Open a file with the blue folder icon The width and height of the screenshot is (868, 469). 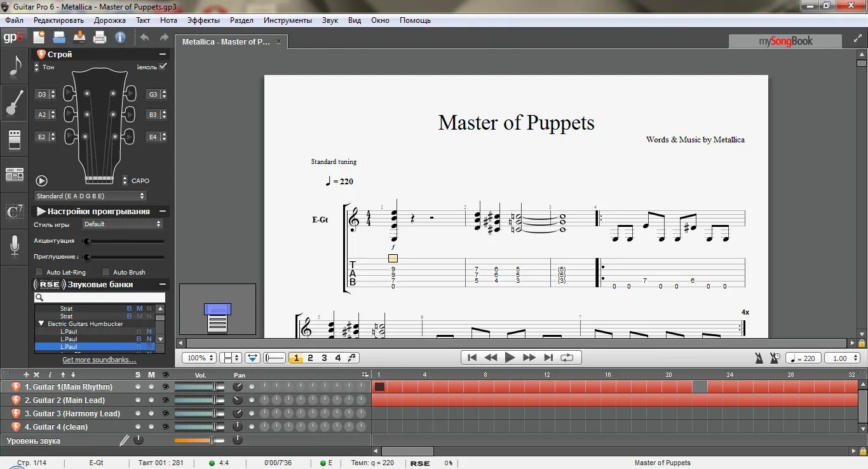[x=59, y=37]
